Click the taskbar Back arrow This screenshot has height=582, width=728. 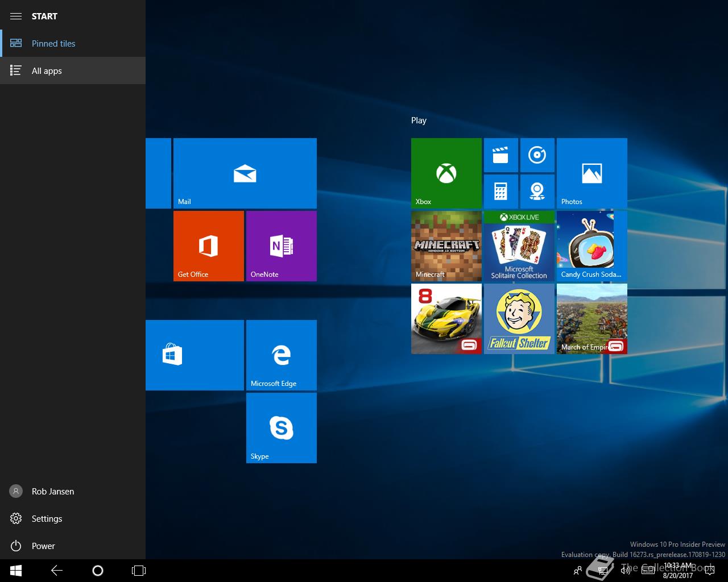coord(57,571)
